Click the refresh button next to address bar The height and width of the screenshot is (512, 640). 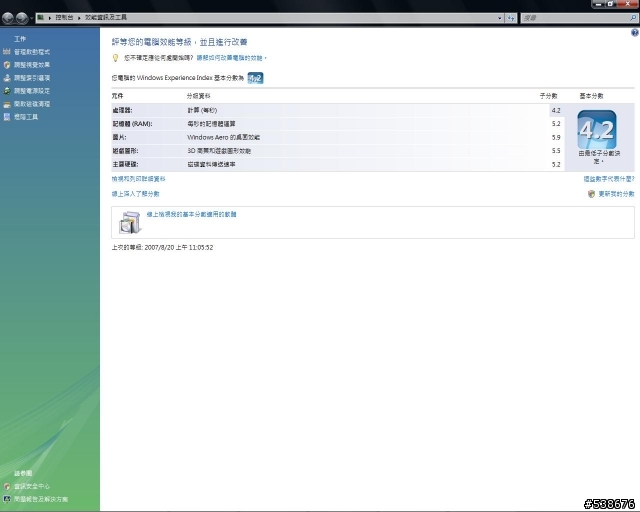point(511,18)
